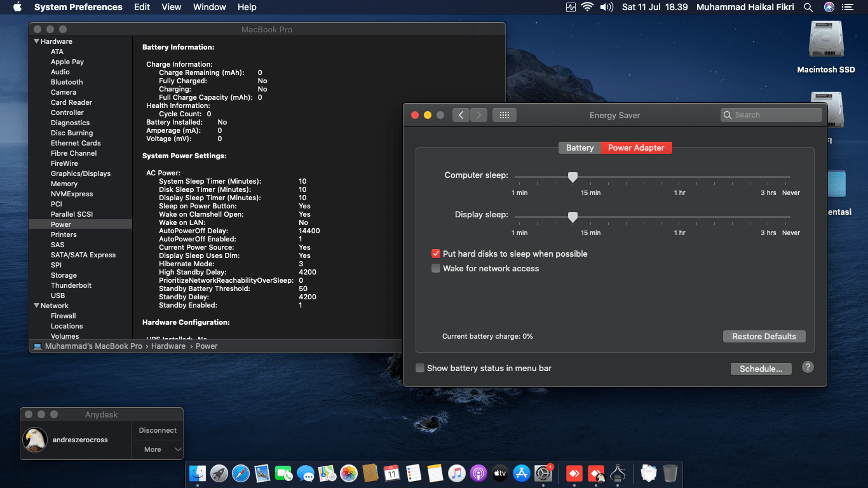
Task: Click the Energy Saver help question button
Action: [x=808, y=367]
